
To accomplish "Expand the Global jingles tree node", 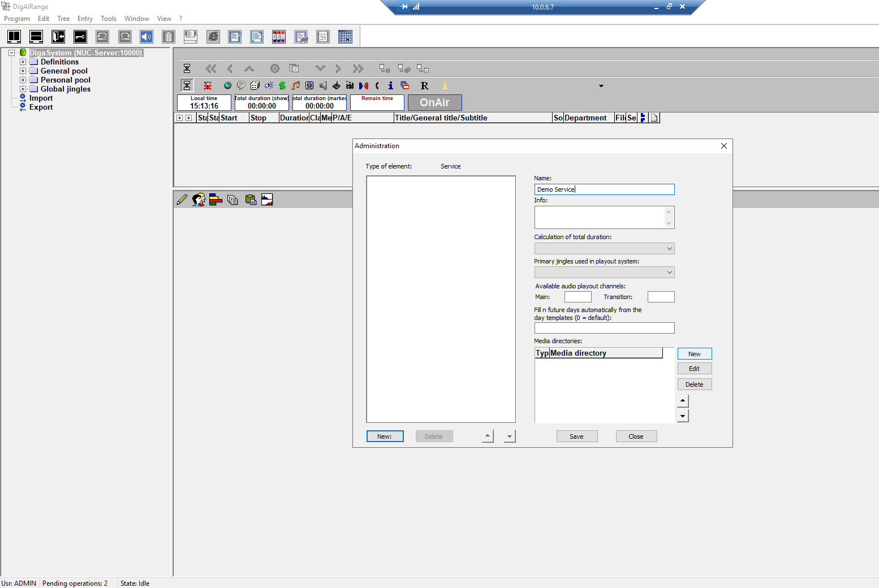I will point(23,89).
